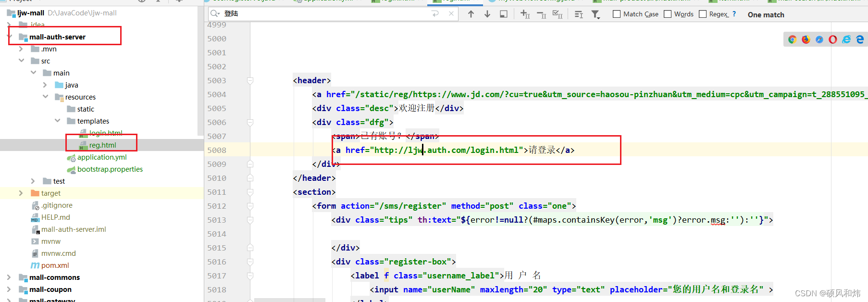Viewport: 868px width, 302px height.
Task: Collapse the templates folder
Action: pyautogui.click(x=57, y=121)
